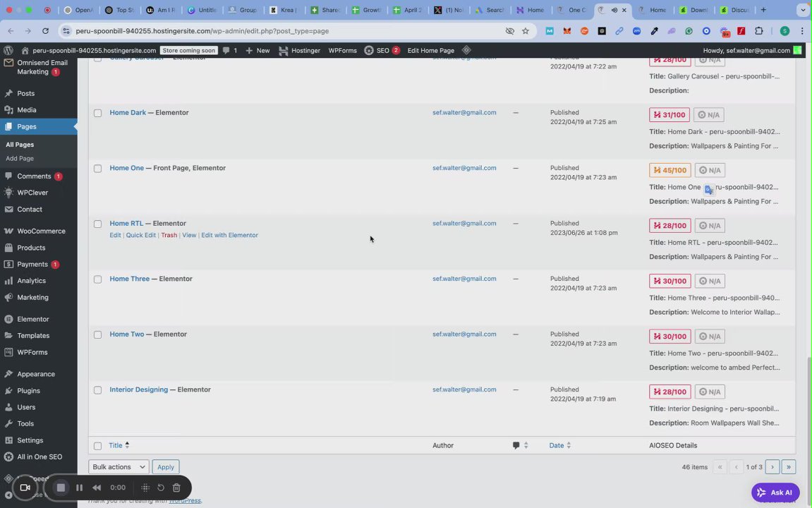This screenshot has width=812, height=508.
Task: Go to the next page of results
Action: 772,466
